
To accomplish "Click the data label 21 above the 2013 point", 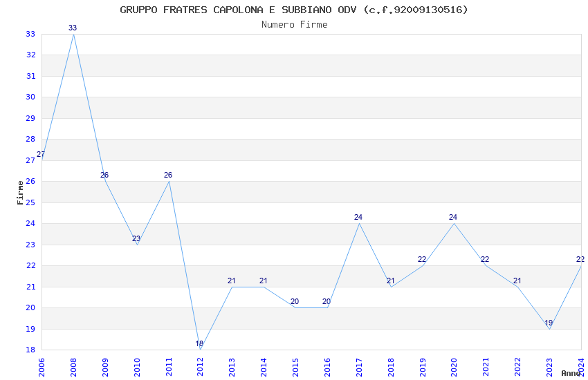I will (231, 281).
